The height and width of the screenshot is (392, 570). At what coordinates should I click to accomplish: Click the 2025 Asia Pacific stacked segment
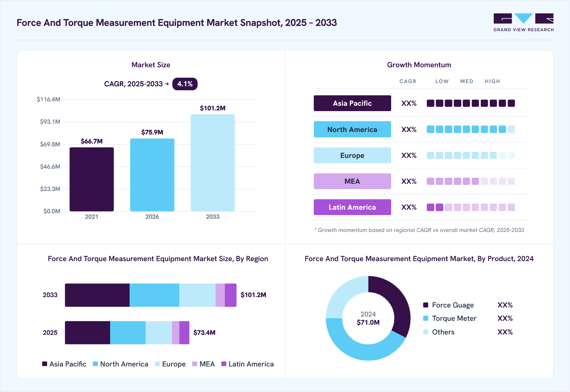[x=87, y=333]
